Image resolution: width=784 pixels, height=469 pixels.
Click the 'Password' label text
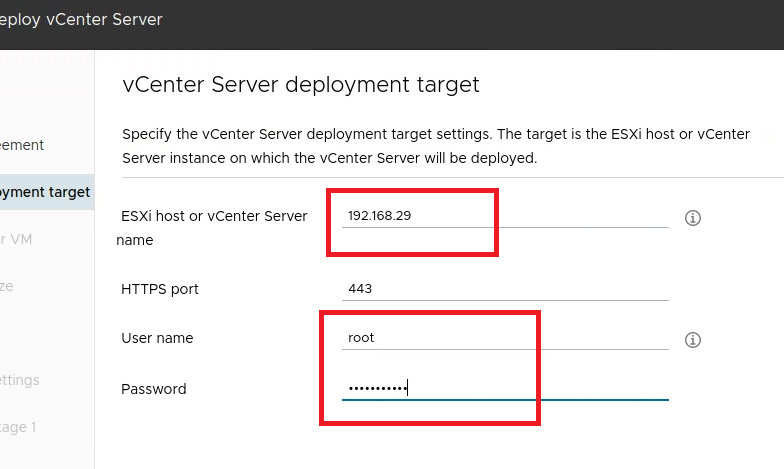(154, 389)
